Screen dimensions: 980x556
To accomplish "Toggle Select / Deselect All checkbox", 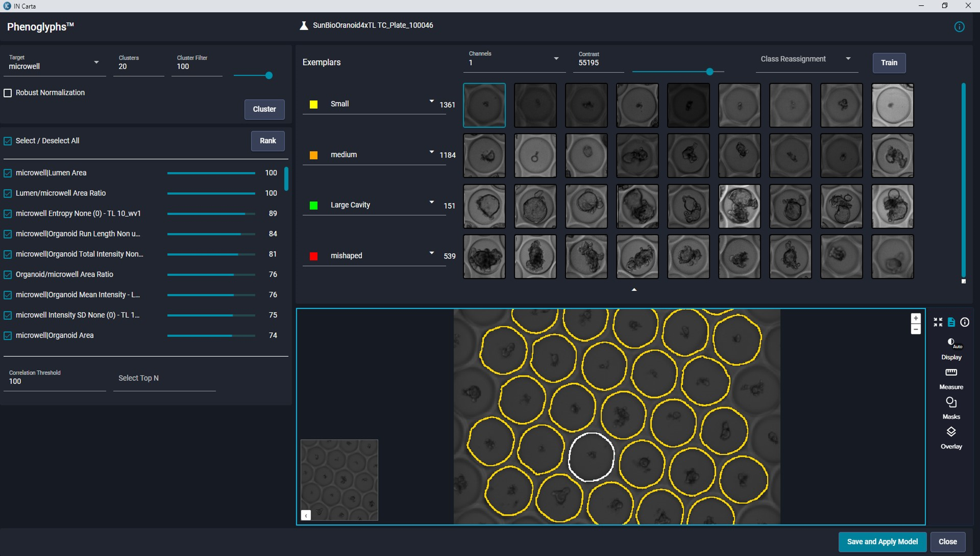I will click(8, 141).
